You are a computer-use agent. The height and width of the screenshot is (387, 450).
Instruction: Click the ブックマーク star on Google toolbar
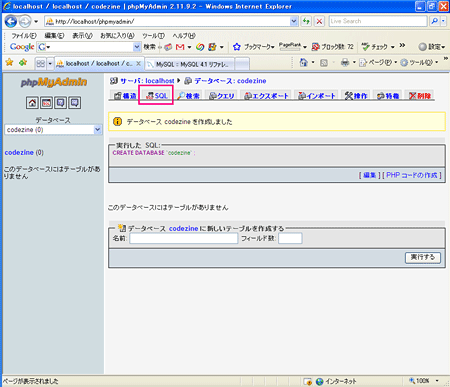coord(237,47)
